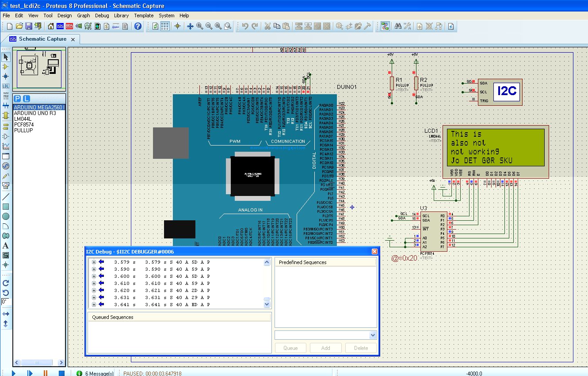Screen dimensions: 588x376
Task: Click the Paste clipboard icon
Action: click(286, 27)
